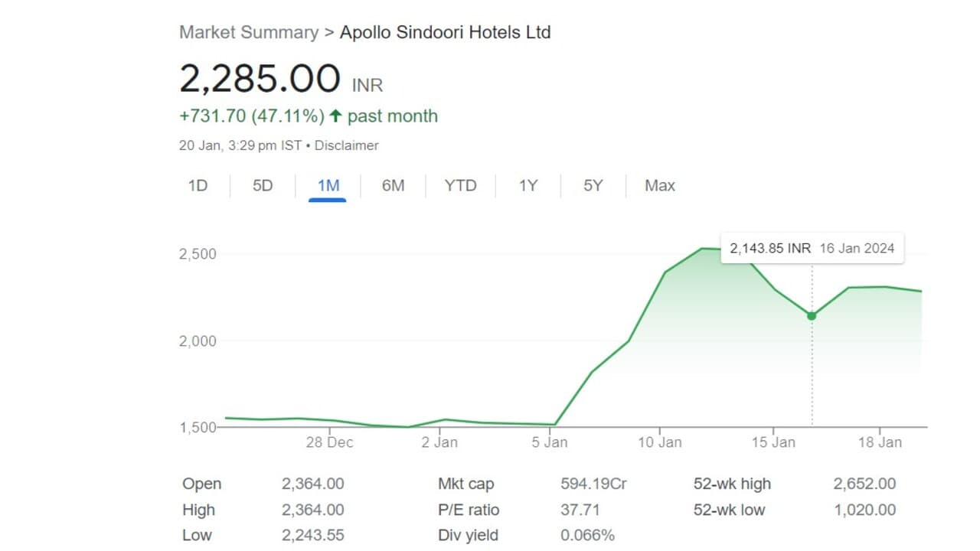Click the 28 Dec date label
The width and height of the screenshot is (980, 551).
coord(329,442)
